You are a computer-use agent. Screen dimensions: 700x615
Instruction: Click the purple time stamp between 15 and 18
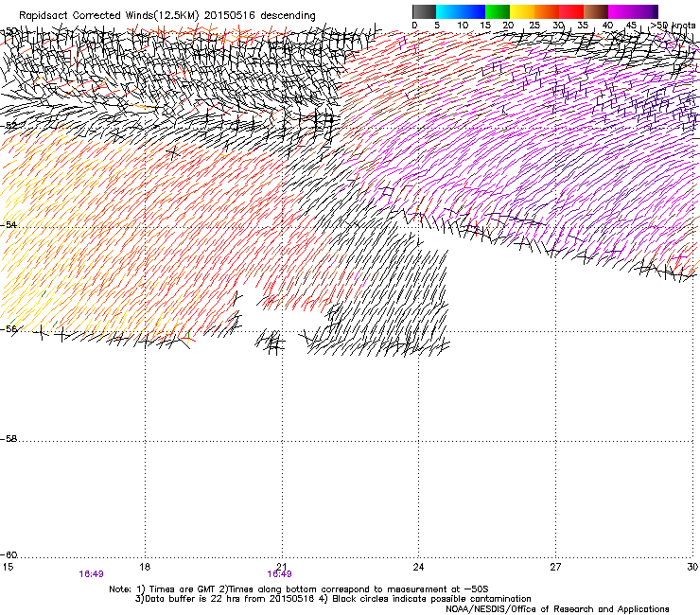tap(92, 574)
